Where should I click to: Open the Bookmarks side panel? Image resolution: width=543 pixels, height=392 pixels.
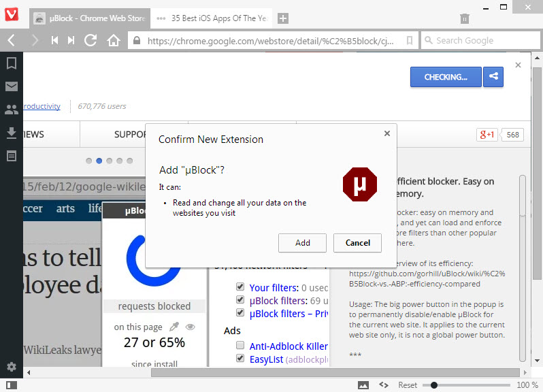click(12, 63)
